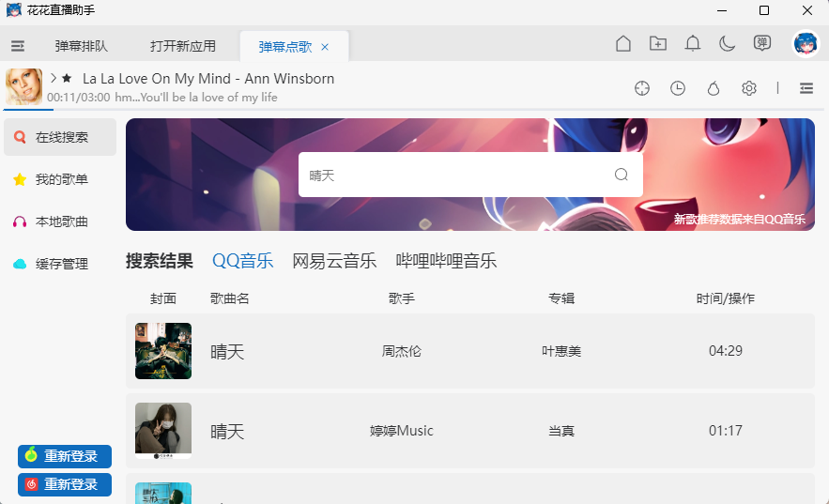Click artist name 婷婷Music
This screenshot has width=829, height=504.
(401, 431)
